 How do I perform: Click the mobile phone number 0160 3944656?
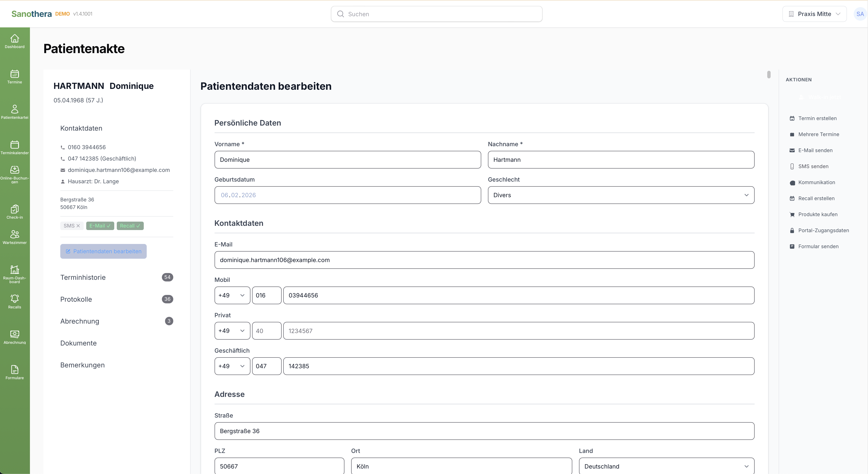87,147
